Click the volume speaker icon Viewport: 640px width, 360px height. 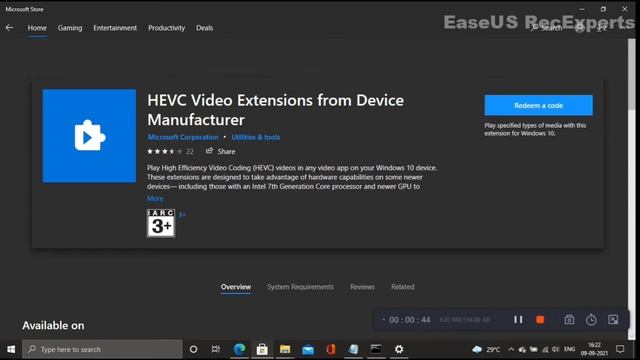(x=556, y=349)
